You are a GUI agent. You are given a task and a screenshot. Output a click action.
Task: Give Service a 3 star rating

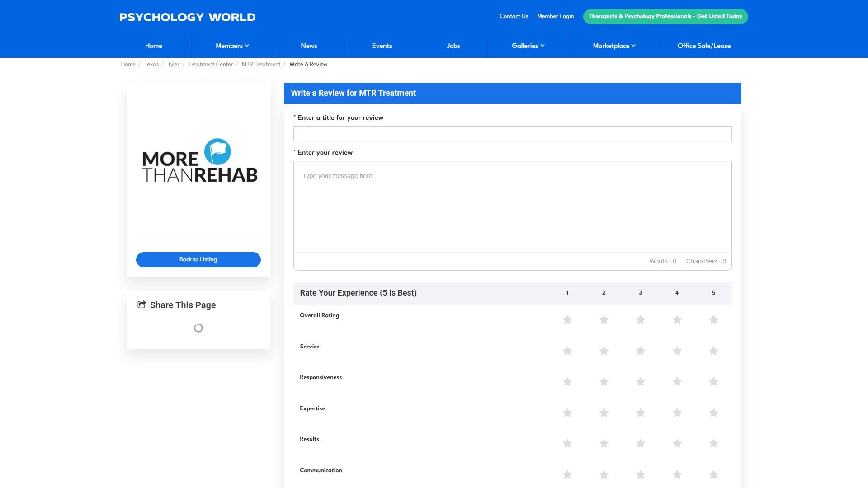click(x=641, y=351)
